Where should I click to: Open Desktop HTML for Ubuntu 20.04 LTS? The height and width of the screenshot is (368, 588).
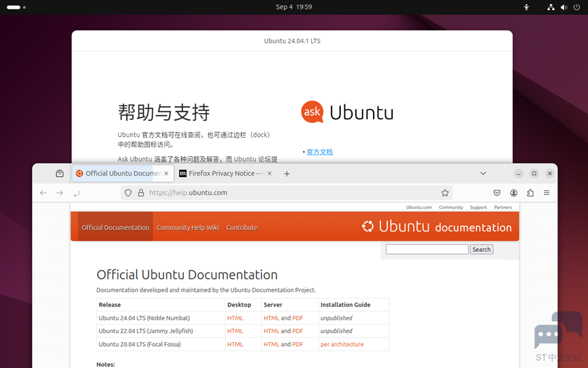click(235, 344)
